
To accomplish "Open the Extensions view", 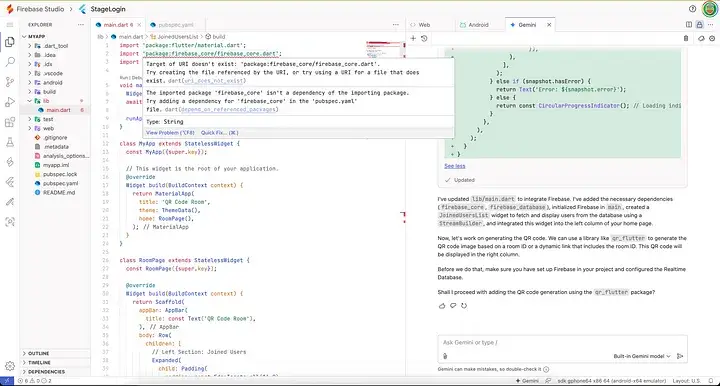I will [x=10, y=123].
